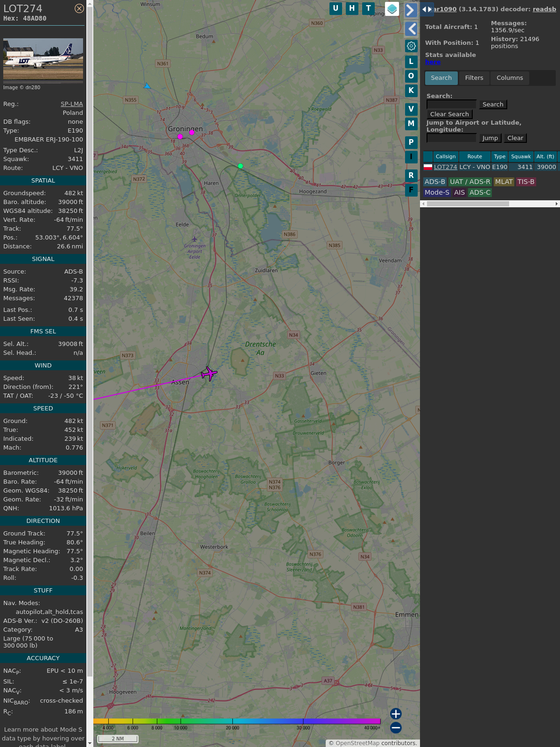Viewport: 560px width, 747px height.
Task: Toggle the M map button
Action: 411,124
